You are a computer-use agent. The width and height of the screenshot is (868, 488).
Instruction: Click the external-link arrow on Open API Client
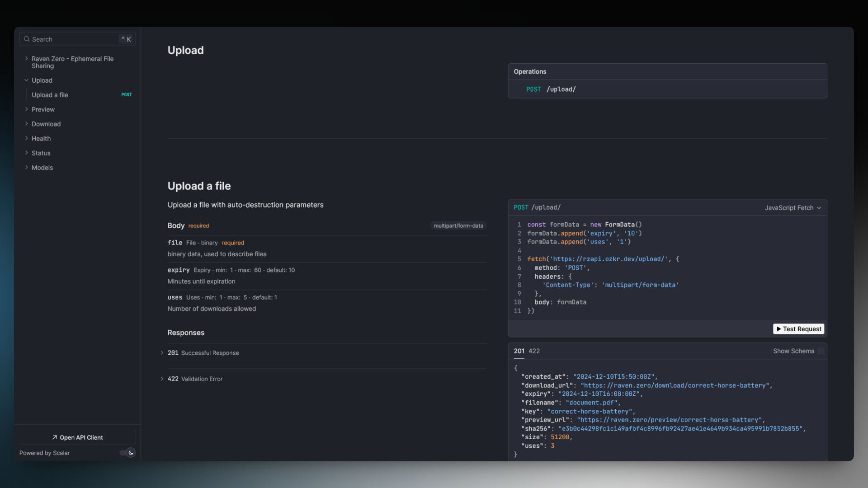[x=54, y=437]
